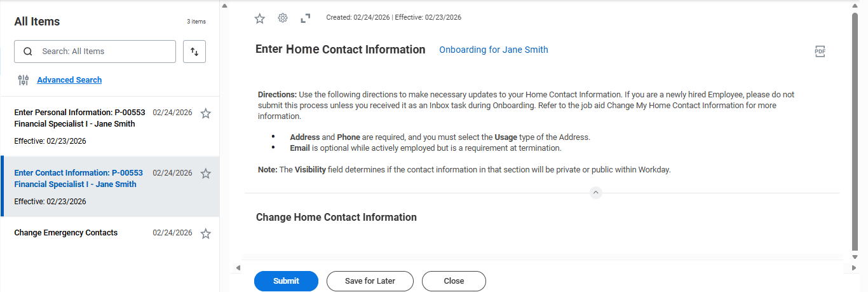Open the Onboarding for Jane Smith link
The image size is (868, 292).
pos(493,50)
